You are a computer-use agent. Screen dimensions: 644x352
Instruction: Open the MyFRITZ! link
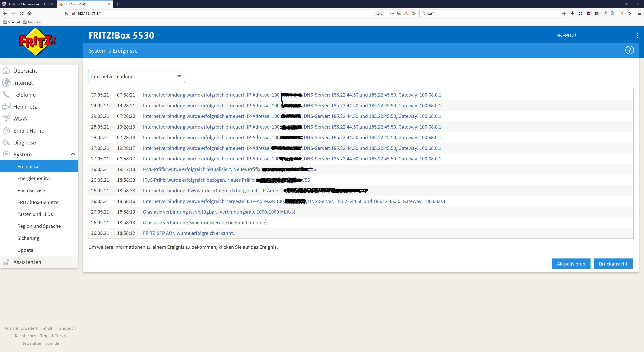point(566,36)
